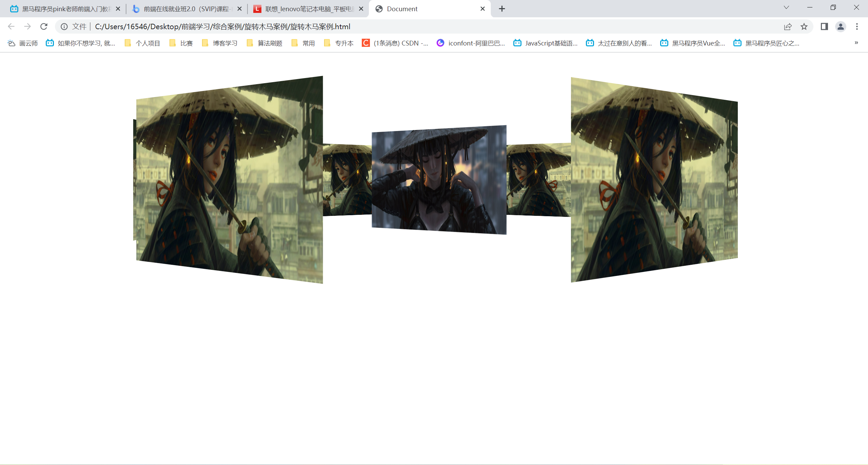
Task: Show hidden bookmarks overflow chevron
Action: tap(856, 43)
